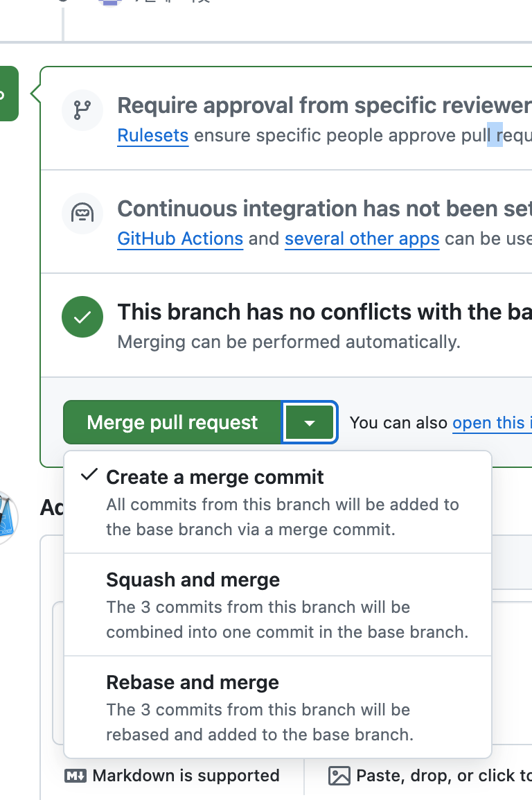Click the Merging can be performed automatically text
Screen dimensions: 532x800
pos(289,342)
